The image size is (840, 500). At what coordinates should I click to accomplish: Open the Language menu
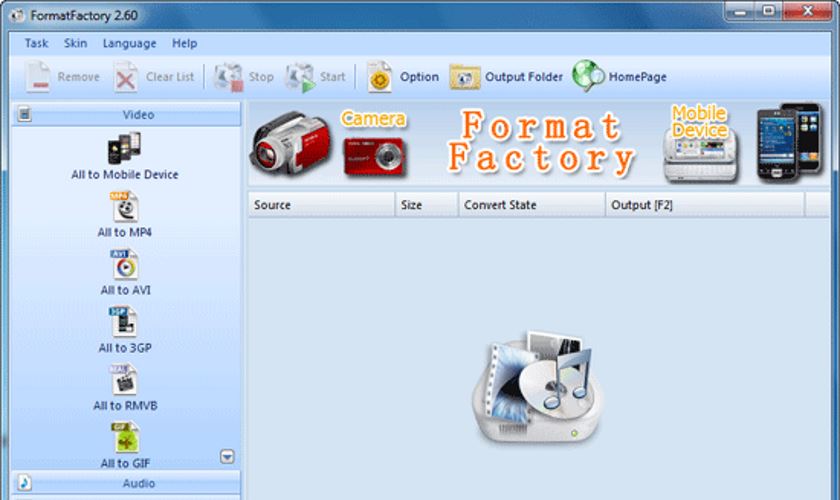pos(129,43)
